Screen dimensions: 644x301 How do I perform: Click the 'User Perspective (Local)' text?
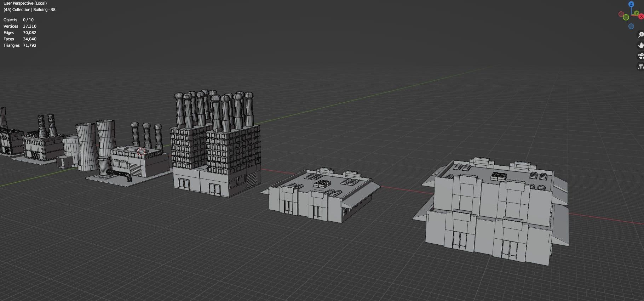coord(25,3)
